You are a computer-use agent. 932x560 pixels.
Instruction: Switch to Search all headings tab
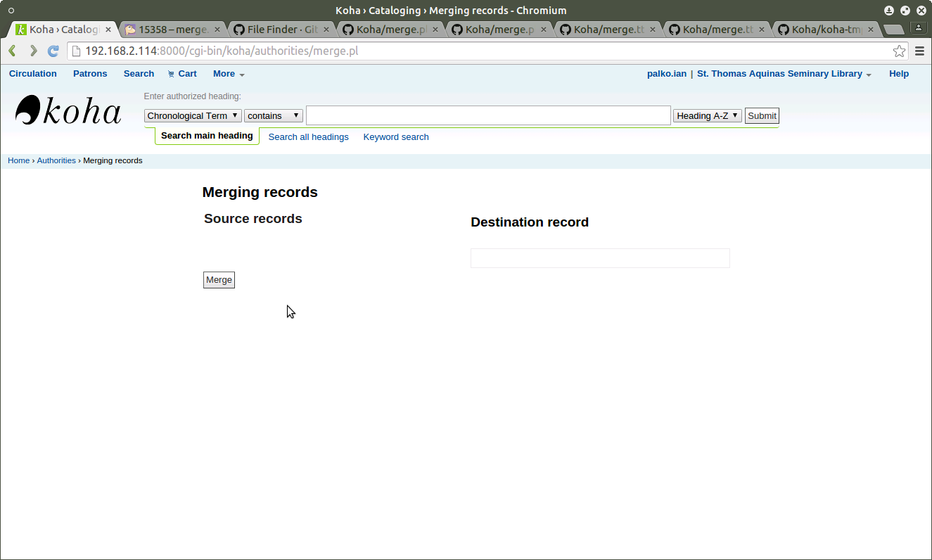pyautogui.click(x=308, y=137)
